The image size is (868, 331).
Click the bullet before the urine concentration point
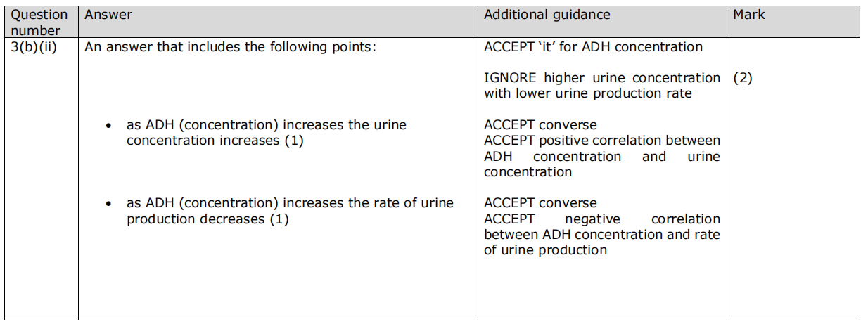(x=108, y=126)
